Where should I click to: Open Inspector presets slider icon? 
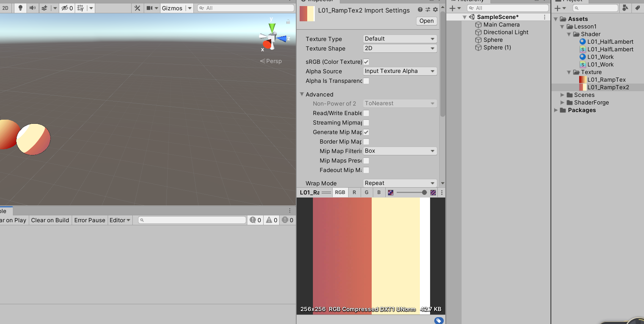[x=428, y=10]
